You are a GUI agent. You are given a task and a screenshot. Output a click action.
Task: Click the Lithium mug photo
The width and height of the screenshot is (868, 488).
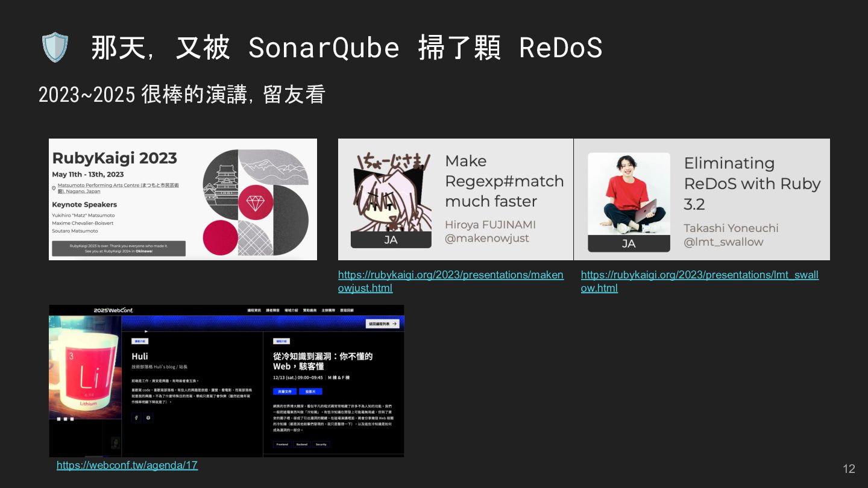click(85, 367)
